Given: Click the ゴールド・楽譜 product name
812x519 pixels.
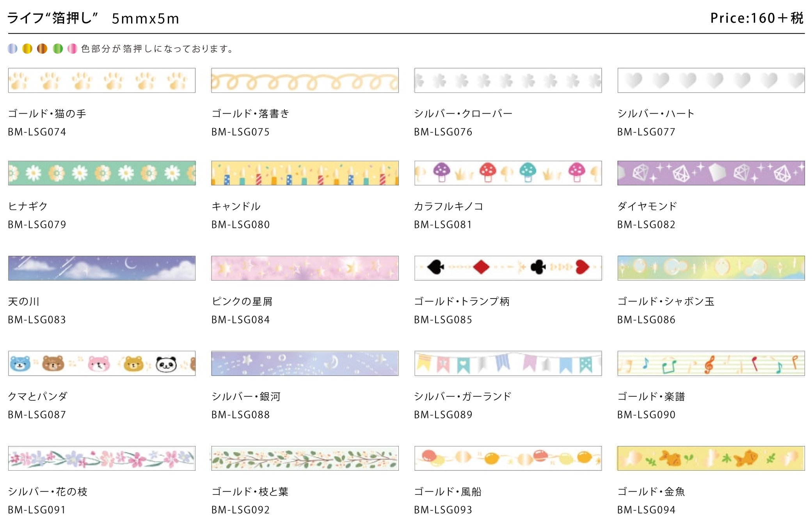Looking at the screenshot, I should 651,396.
